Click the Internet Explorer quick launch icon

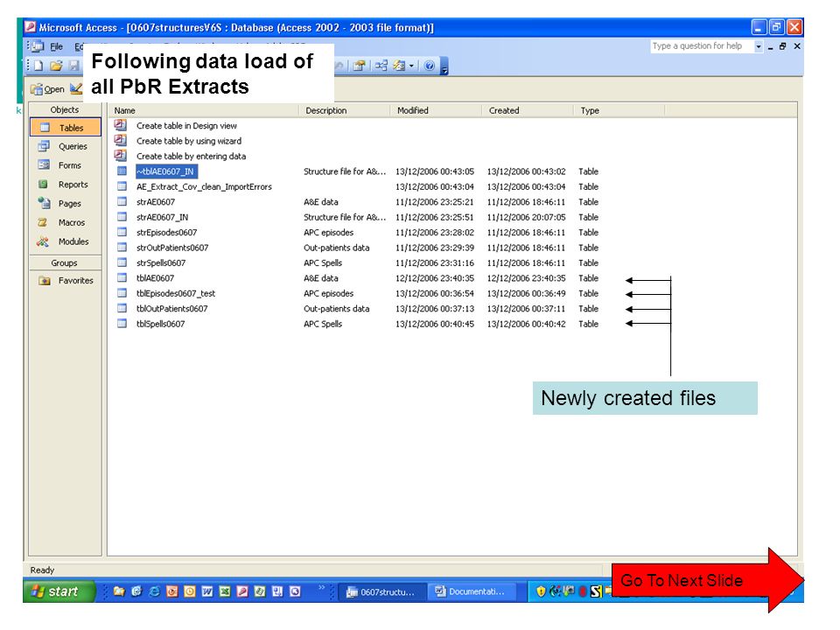coord(154,591)
